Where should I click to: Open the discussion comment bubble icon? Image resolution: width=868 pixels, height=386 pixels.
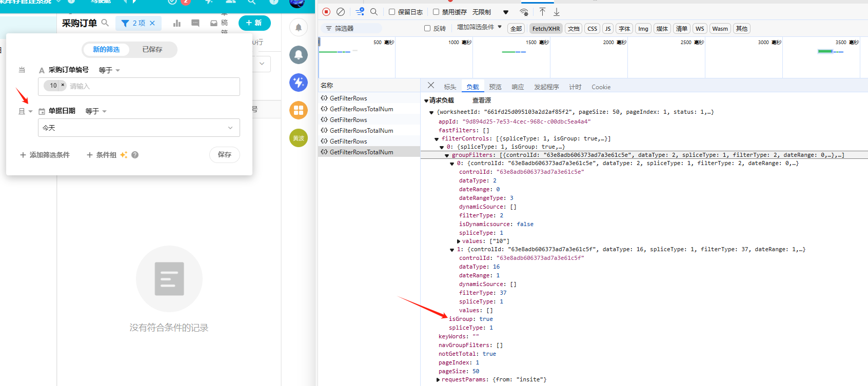195,23
